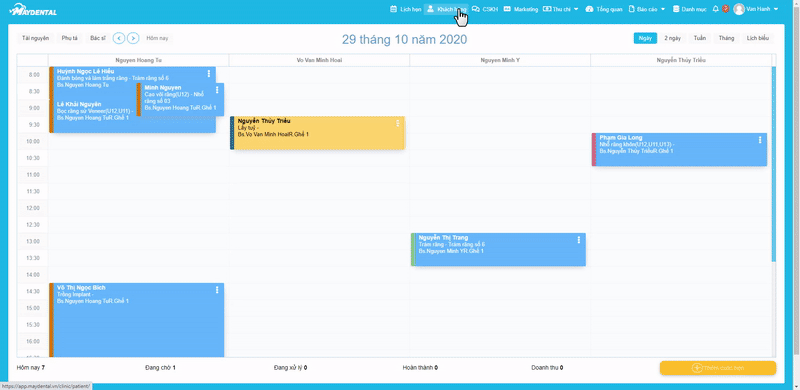
Task: Switch to the Tháng view
Action: point(726,38)
